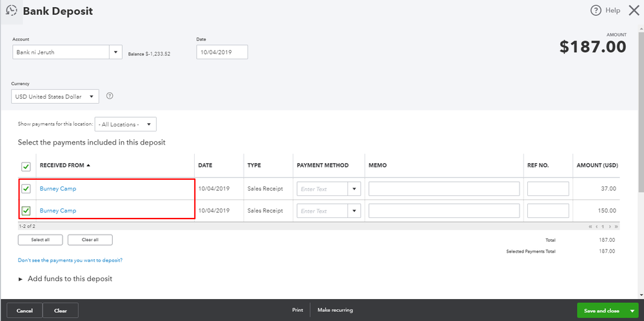Click the Ref No. column header

click(x=538, y=166)
